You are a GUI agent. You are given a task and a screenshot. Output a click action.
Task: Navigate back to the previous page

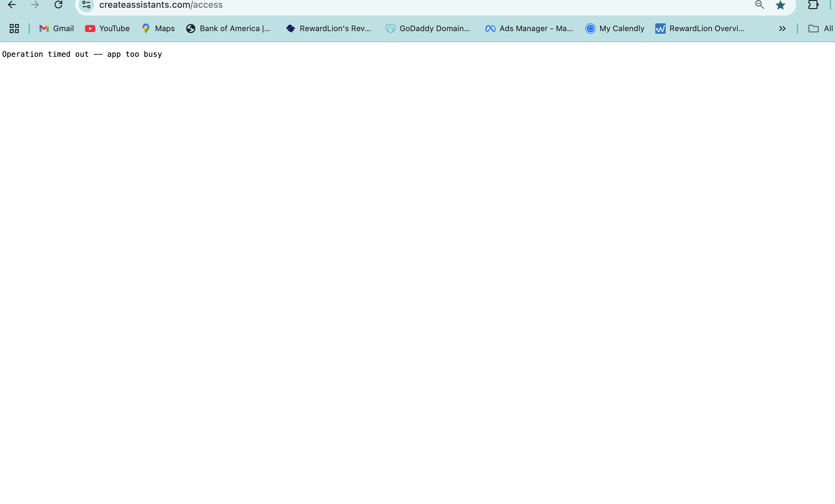(x=13, y=5)
